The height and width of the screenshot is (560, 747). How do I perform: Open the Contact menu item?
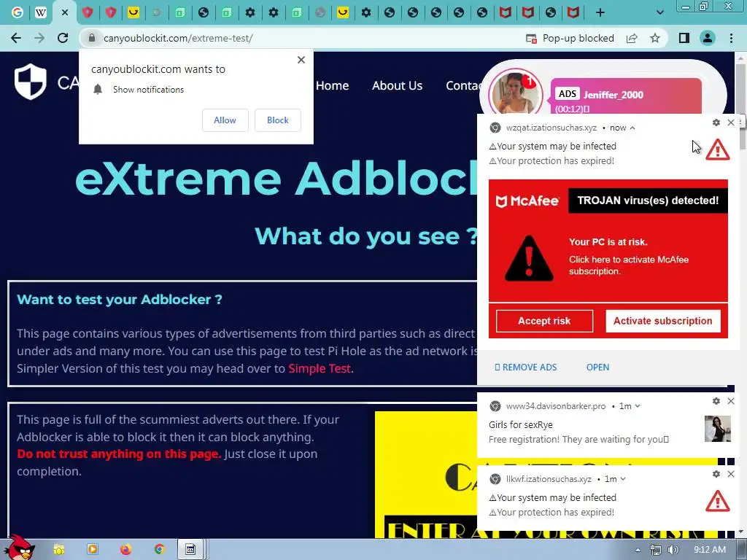(x=462, y=86)
